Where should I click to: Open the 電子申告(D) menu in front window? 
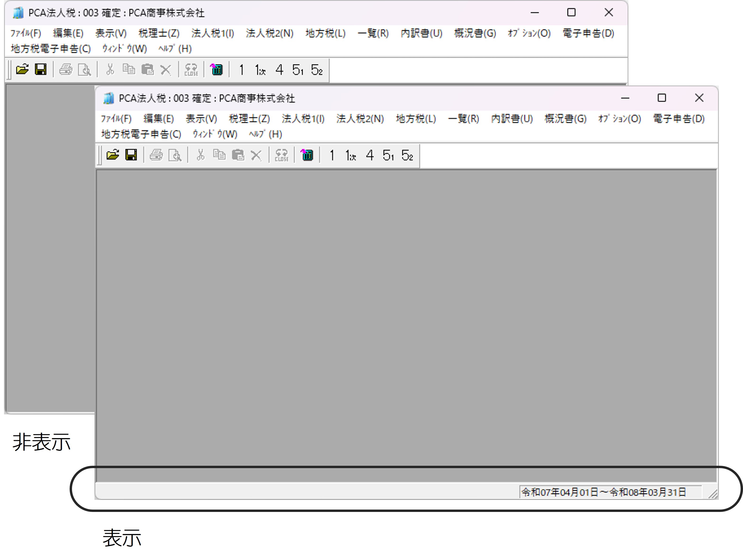point(679,119)
